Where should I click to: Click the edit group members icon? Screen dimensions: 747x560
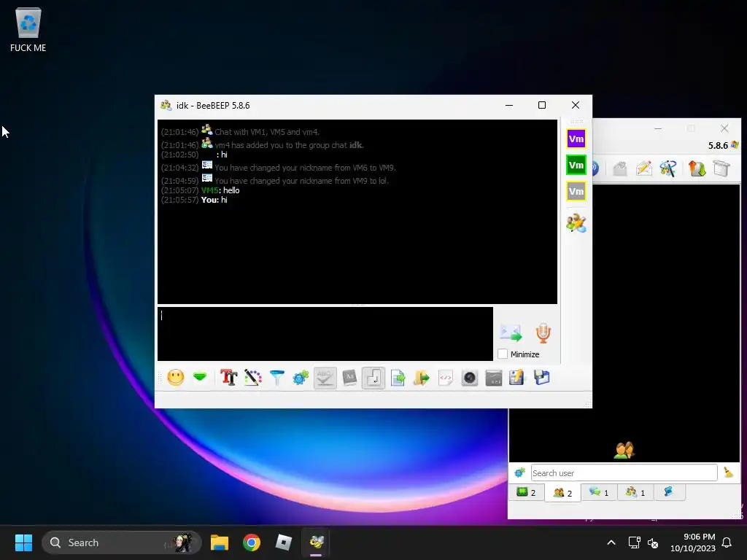pyautogui.click(x=576, y=223)
